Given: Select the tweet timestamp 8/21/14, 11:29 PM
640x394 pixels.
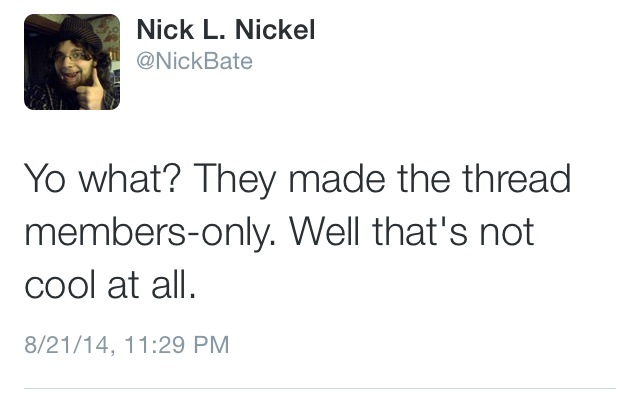Looking at the screenshot, I should pyautogui.click(x=127, y=344).
